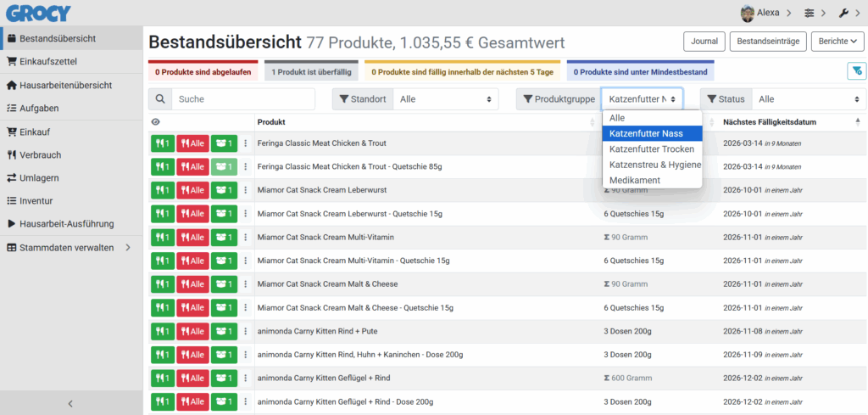Mark 1 Miamor Multi-Vitamin Quetschie as opened

(x=224, y=261)
